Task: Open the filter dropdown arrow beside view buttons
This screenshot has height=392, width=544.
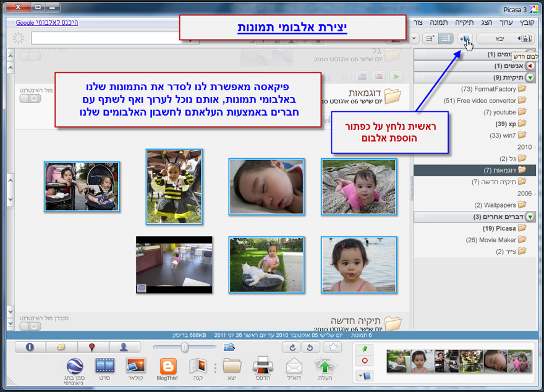Action: (414, 38)
